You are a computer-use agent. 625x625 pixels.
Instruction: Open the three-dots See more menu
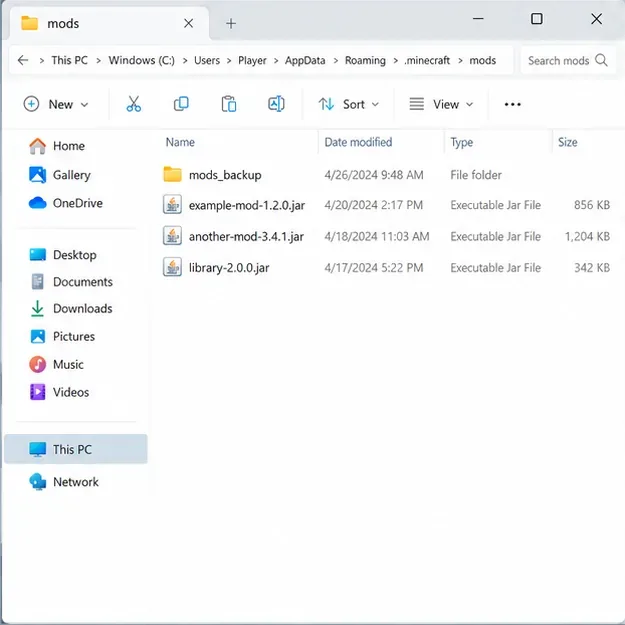513,104
